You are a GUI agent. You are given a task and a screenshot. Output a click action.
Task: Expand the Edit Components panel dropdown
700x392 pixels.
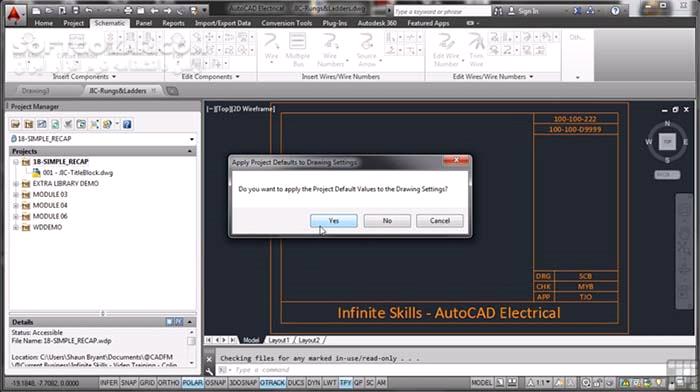click(x=238, y=77)
